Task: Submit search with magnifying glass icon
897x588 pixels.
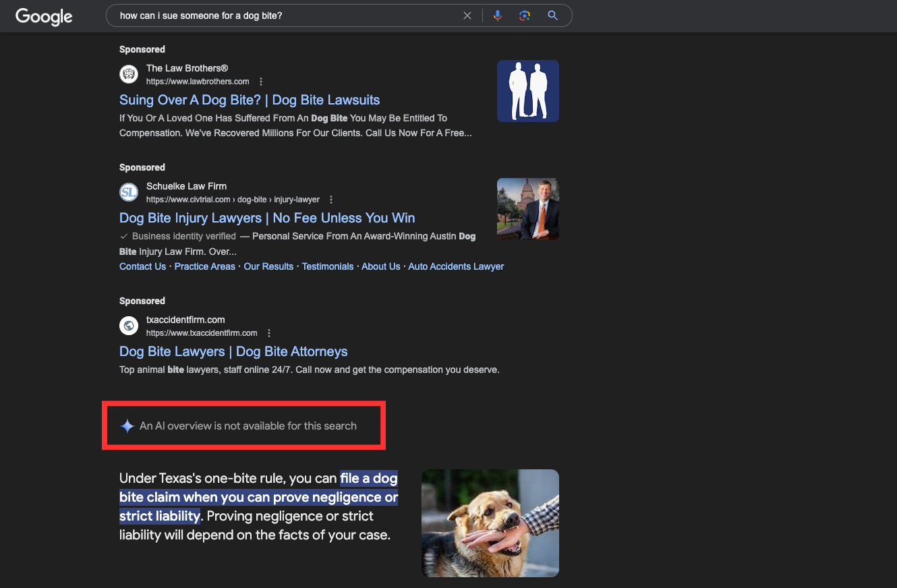Action: click(552, 16)
